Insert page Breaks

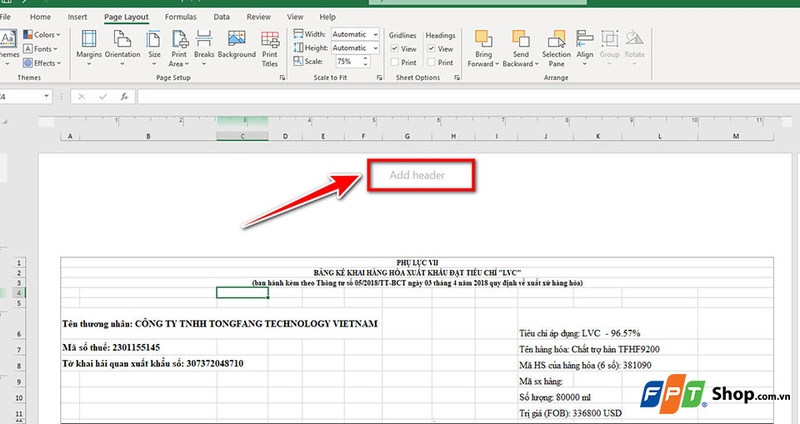click(x=204, y=48)
